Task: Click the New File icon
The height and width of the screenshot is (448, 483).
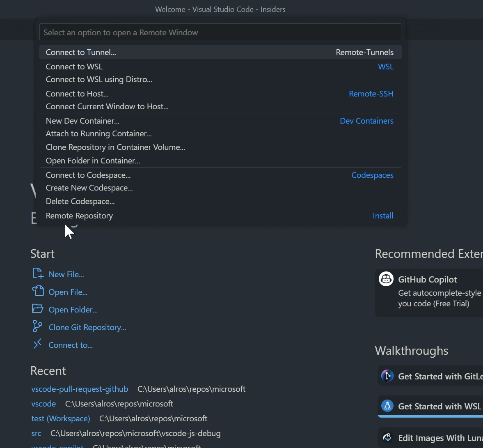Action: 37,273
